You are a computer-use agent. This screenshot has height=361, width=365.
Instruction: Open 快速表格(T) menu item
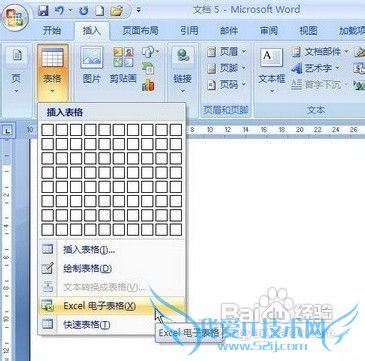click(112, 324)
